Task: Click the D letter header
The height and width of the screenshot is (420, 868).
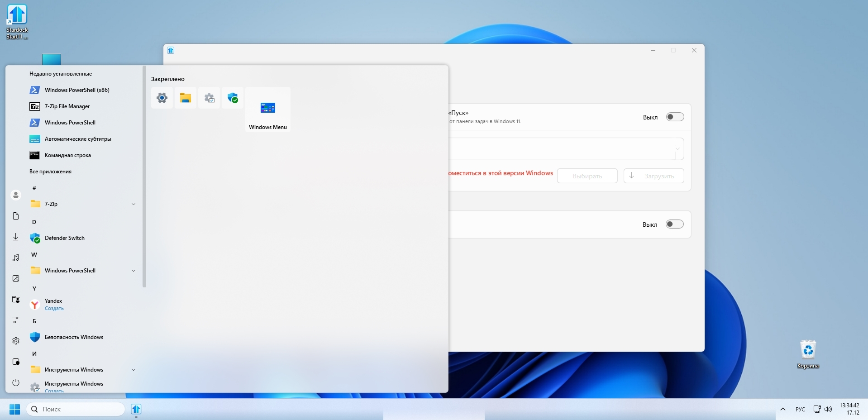Action: tap(34, 222)
